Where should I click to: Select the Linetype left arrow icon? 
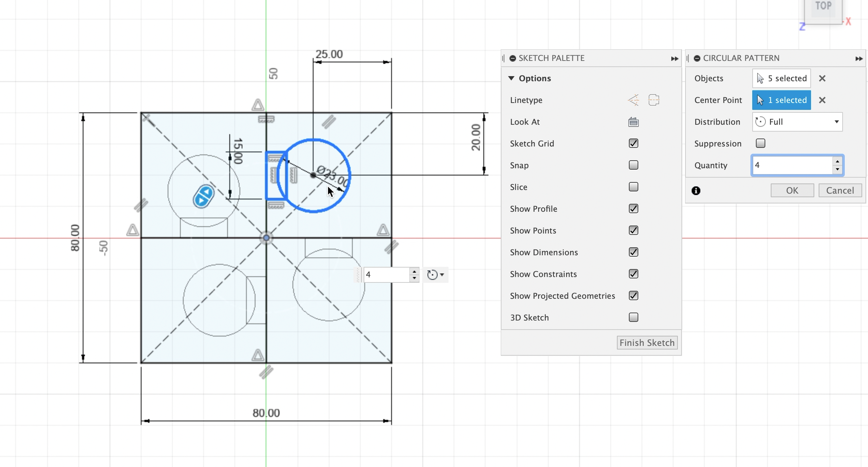[632, 99]
